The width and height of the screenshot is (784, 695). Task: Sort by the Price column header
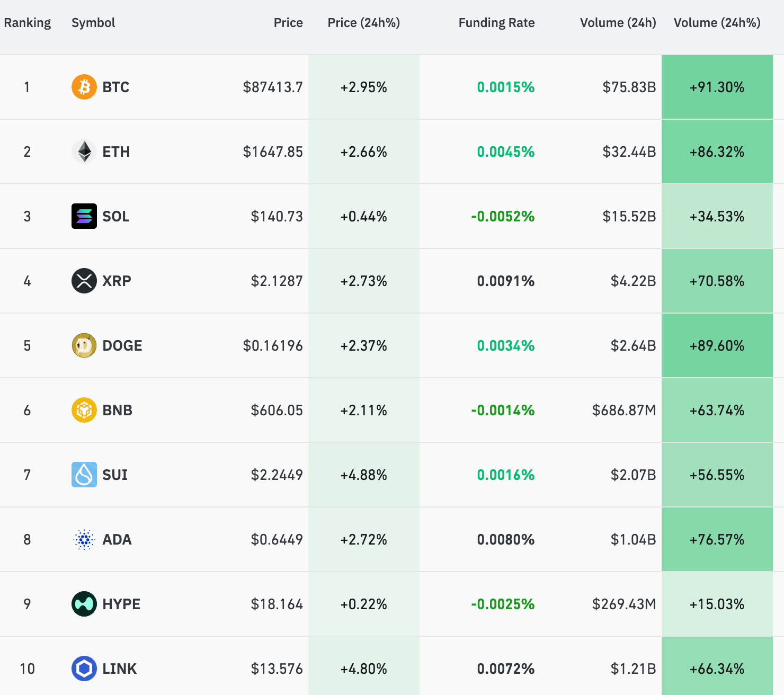[x=288, y=23]
